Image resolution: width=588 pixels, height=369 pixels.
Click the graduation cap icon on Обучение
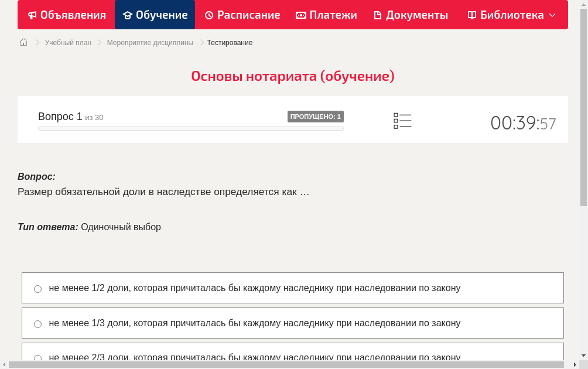[128, 15]
